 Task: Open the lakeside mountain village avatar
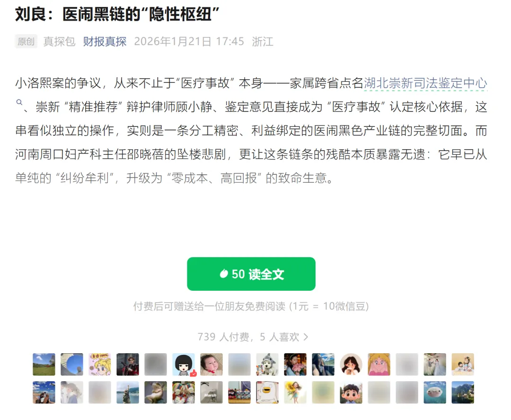463,392
